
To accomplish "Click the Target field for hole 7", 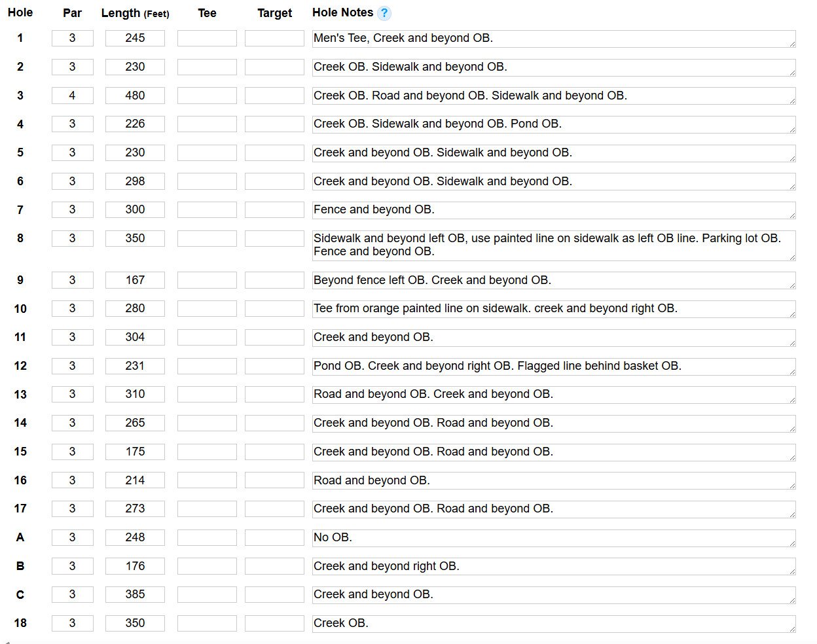I will (274, 209).
